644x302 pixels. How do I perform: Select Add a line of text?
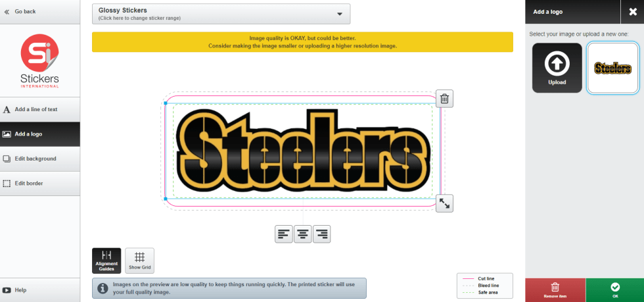40,109
